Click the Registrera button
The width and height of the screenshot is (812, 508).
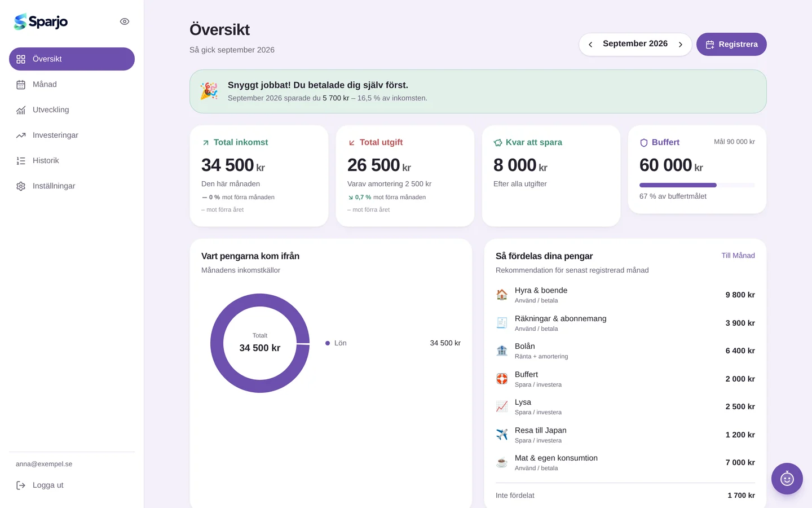pyautogui.click(x=731, y=44)
